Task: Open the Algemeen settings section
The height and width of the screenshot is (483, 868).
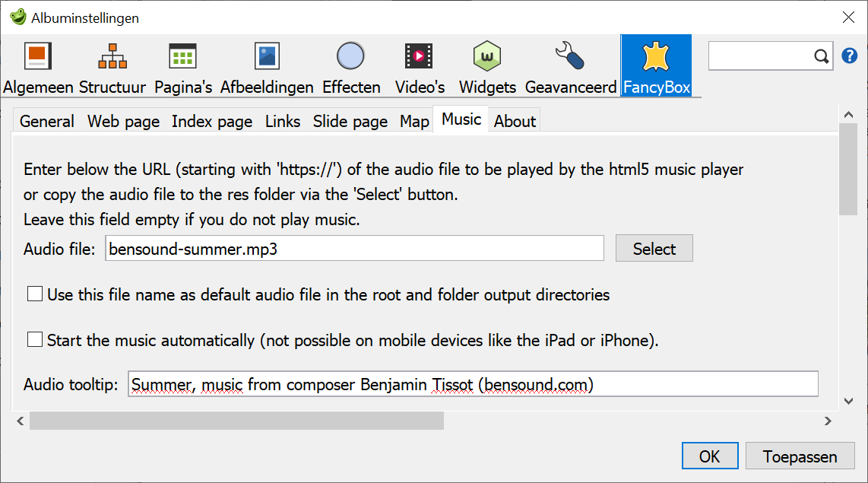Action: [x=37, y=56]
